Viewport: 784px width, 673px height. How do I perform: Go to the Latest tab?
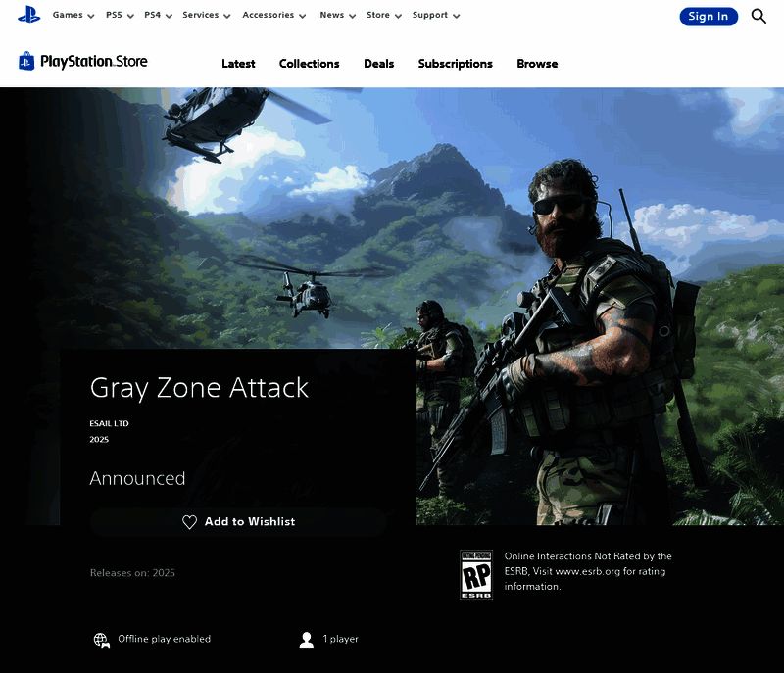click(238, 64)
